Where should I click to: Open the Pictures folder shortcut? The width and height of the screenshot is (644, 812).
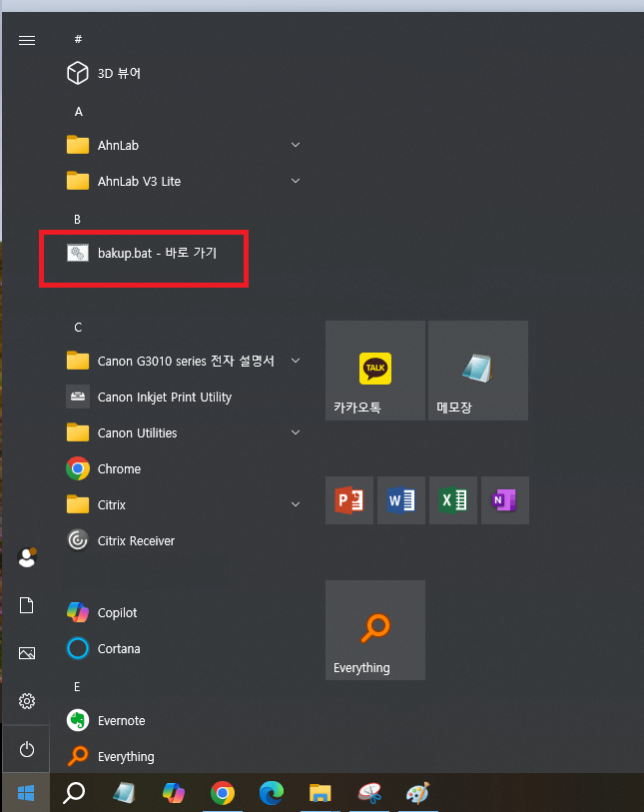(27, 653)
